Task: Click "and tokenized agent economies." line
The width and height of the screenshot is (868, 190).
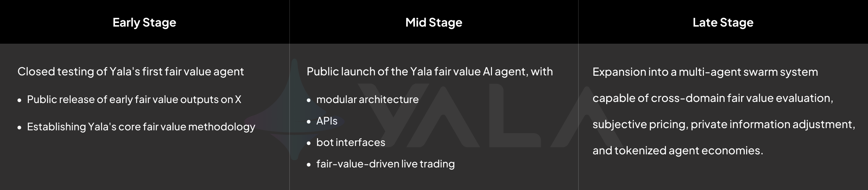Action: point(678,151)
